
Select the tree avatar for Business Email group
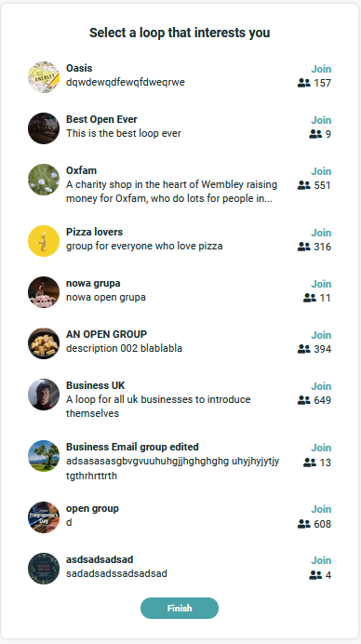44,456
